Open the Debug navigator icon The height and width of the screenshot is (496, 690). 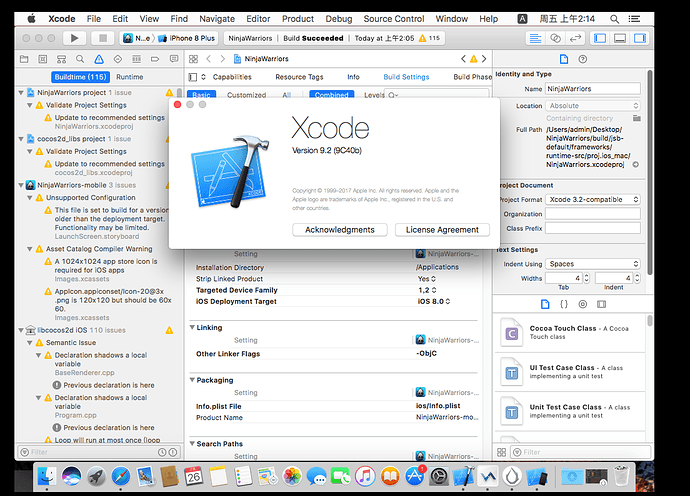click(136, 59)
